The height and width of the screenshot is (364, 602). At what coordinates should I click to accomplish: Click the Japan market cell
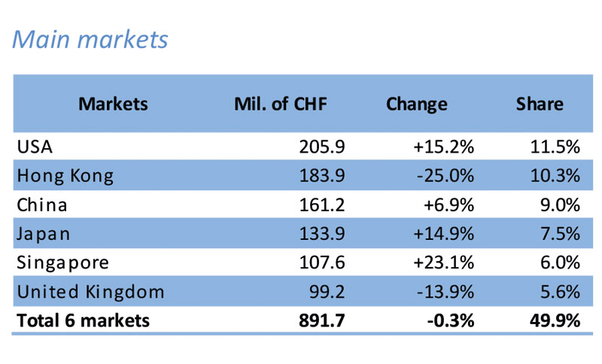pyautogui.click(x=43, y=234)
